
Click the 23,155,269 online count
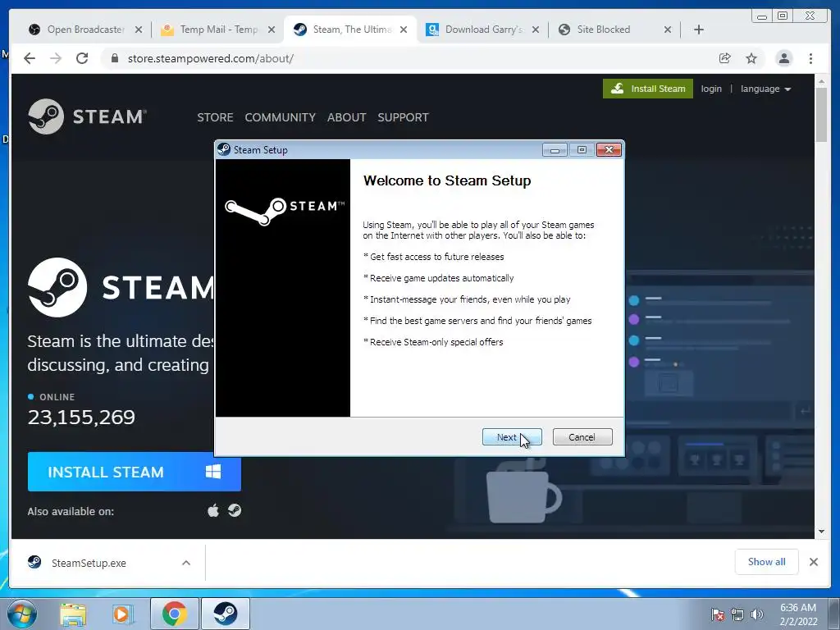(x=81, y=418)
